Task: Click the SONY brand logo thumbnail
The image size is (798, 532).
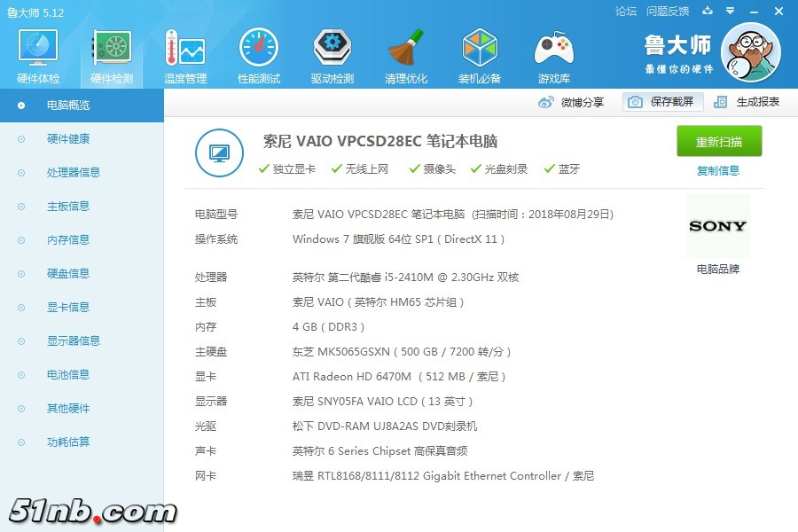Action: [717, 226]
